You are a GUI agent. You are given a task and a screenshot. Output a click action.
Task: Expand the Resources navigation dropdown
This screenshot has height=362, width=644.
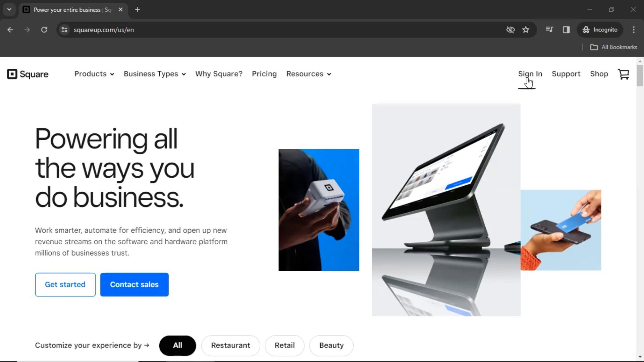tap(308, 74)
